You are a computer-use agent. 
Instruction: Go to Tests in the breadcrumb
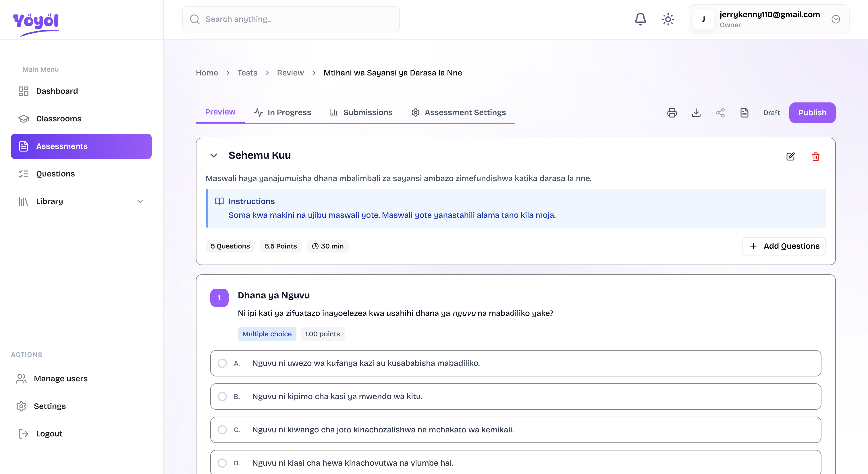coord(247,73)
